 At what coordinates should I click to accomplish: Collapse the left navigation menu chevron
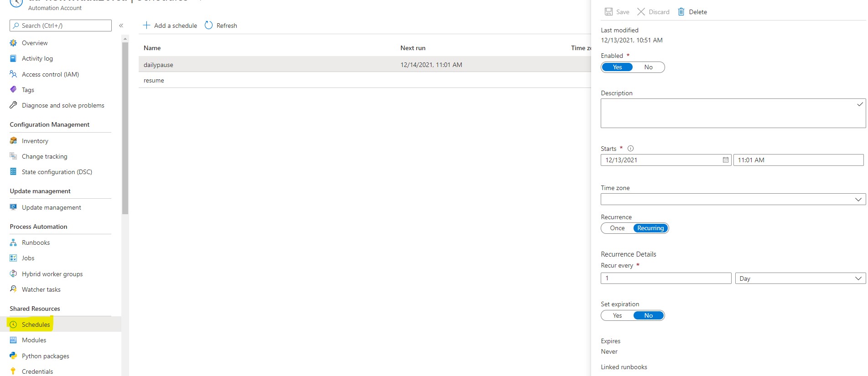point(121,26)
